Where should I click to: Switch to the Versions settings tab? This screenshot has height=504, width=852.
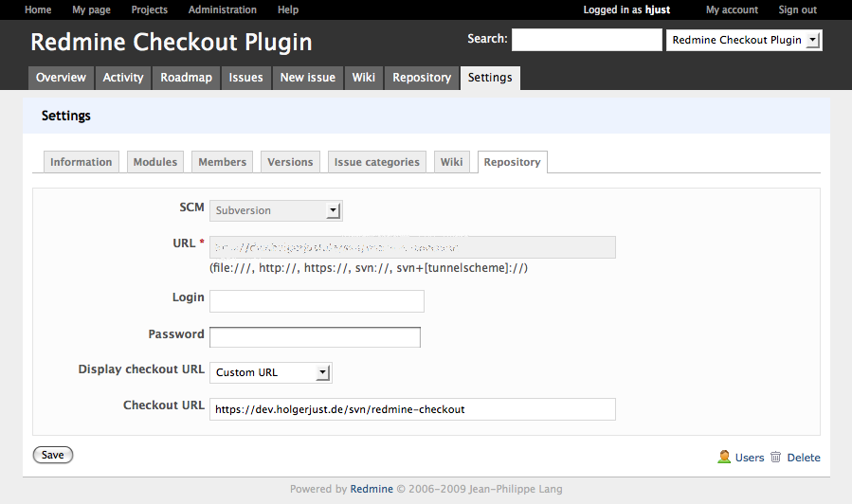point(290,162)
